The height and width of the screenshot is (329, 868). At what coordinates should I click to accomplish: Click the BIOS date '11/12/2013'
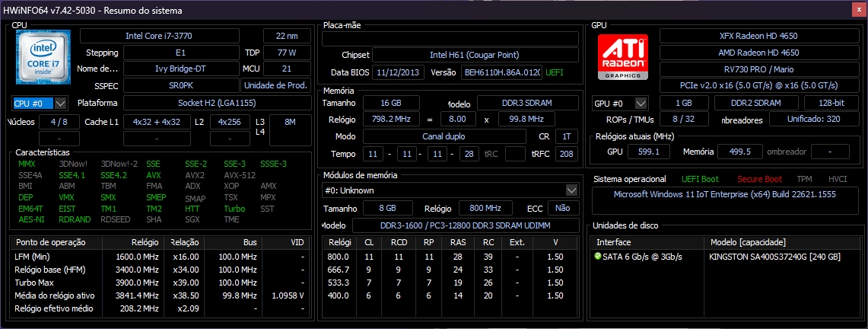point(398,72)
